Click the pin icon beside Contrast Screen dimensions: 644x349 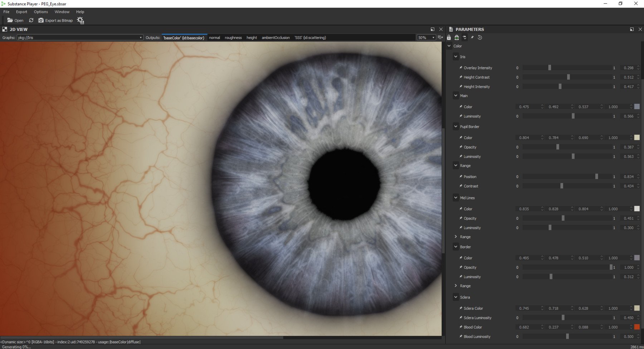pyautogui.click(x=461, y=186)
